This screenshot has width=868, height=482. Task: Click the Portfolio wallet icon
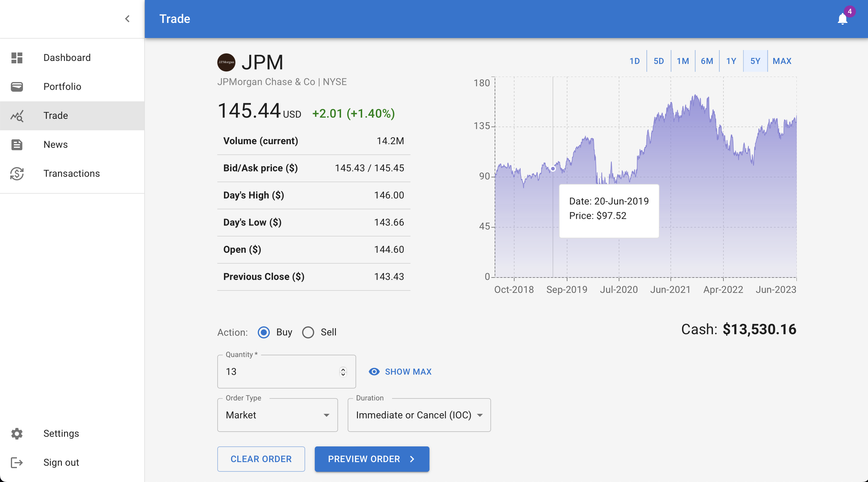click(17, 87)
